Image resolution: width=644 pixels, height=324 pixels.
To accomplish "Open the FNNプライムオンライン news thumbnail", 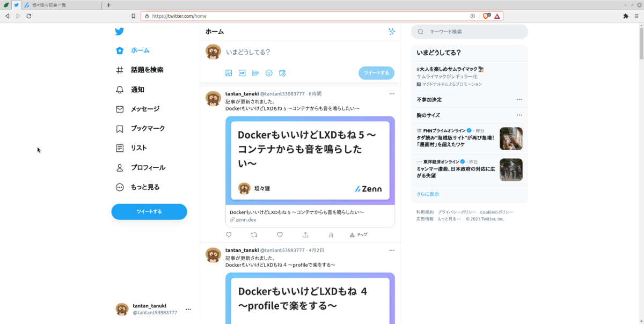I will (511, 138).
